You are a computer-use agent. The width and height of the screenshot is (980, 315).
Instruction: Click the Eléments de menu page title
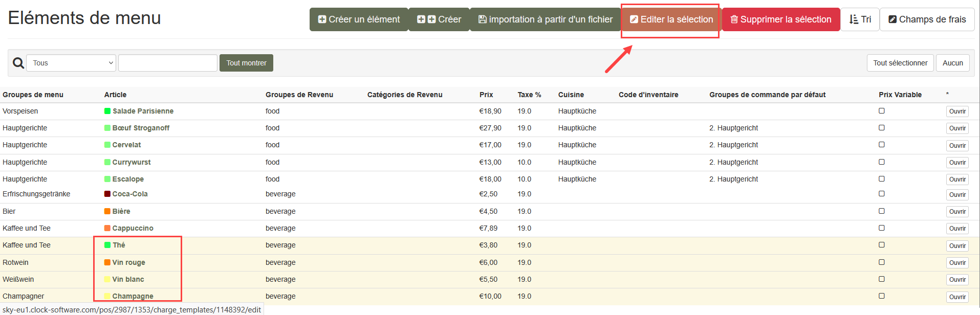pyautogui.click(x=84, y=18)
